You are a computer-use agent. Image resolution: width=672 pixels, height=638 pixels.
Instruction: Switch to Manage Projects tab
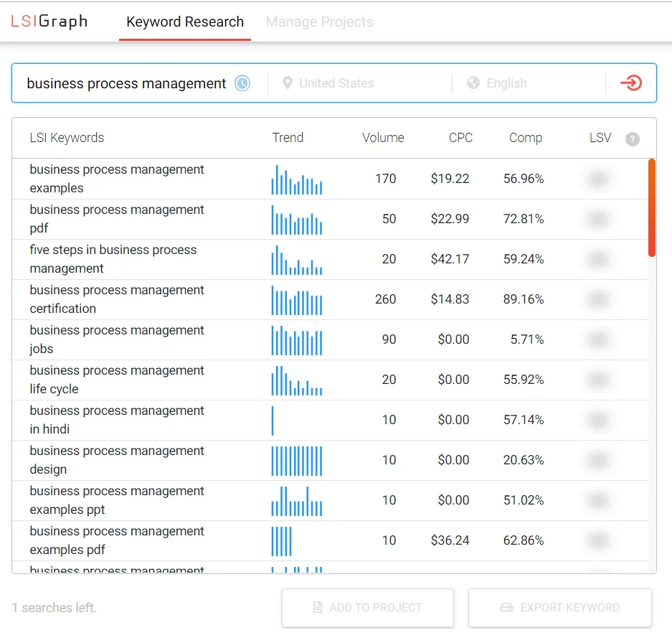click(319, 22)
